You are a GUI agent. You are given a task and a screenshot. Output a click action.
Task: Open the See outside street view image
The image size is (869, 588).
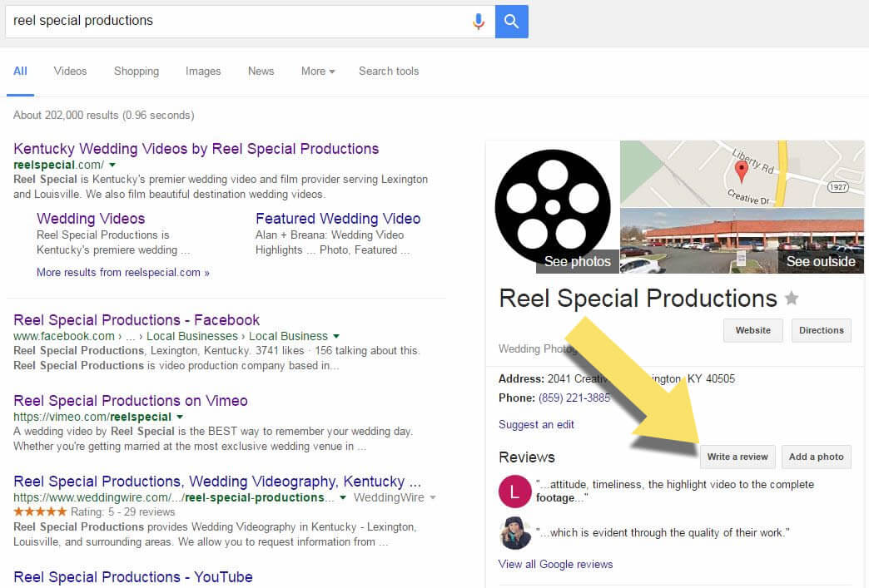[x=742, y=241]
